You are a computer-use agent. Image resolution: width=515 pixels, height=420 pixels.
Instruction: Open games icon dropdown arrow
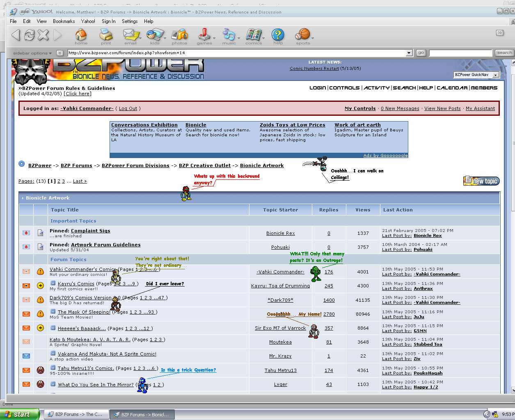tap(214, 38)
